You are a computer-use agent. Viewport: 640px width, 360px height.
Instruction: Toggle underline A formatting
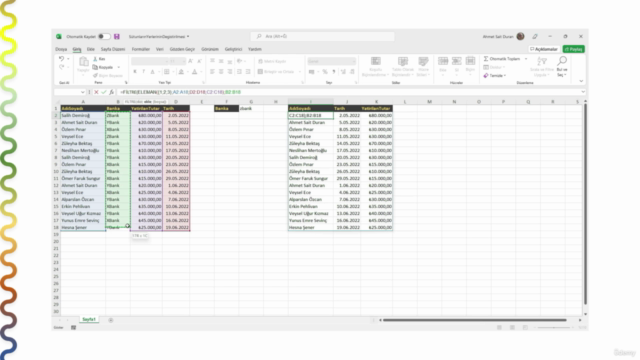(x=152, y=72)
